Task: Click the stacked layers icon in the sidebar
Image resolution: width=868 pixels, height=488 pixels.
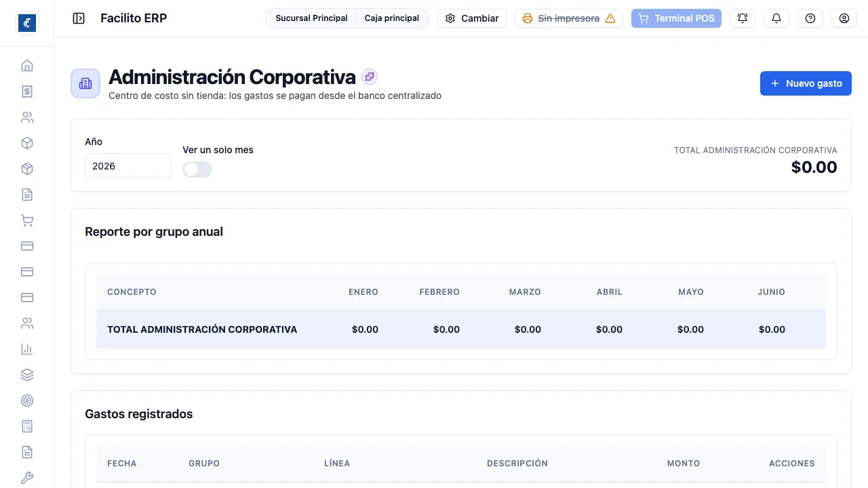Action: tap(27, 375)
